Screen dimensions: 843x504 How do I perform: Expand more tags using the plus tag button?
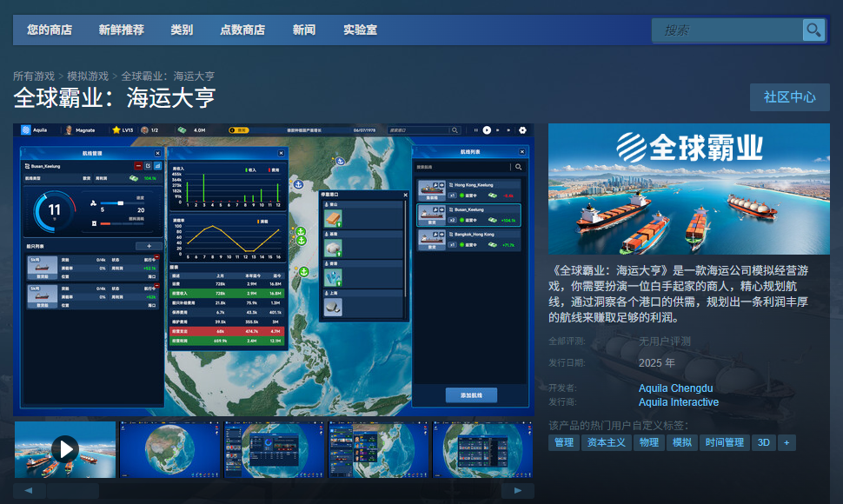point(787,442)
